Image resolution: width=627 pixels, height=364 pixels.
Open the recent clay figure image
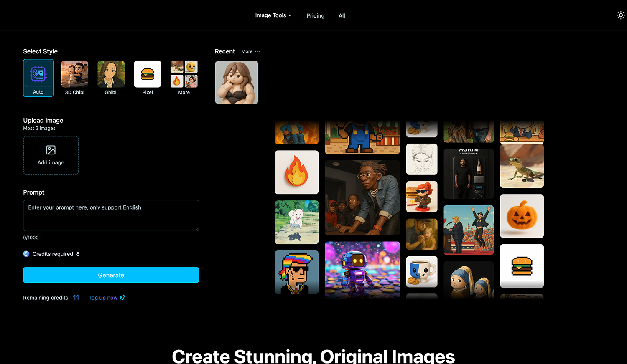click(237, 82)
